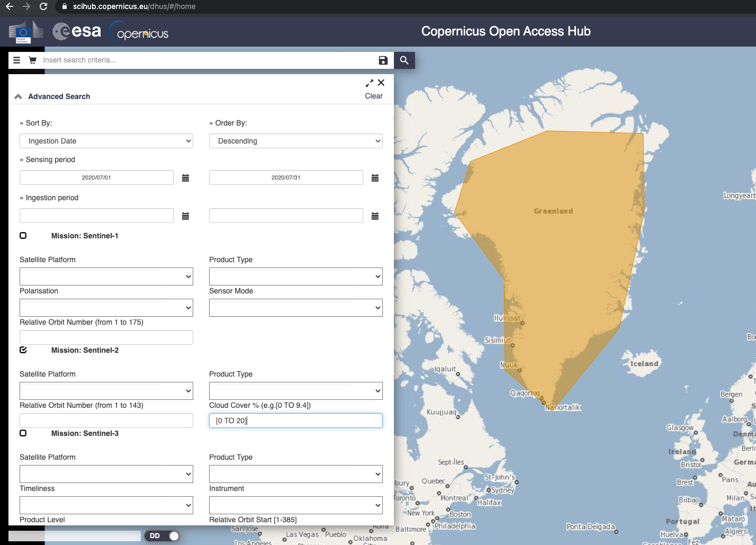This screenshot has width=756, height=545.
Task: Open calendar for sensing period start date
Action: click(185, 178)
